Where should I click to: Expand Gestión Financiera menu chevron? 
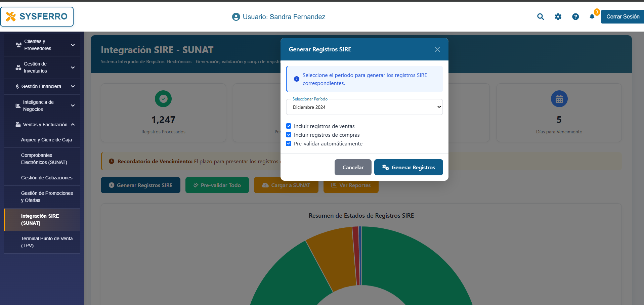pyautogui.click(x=73, y=86)
